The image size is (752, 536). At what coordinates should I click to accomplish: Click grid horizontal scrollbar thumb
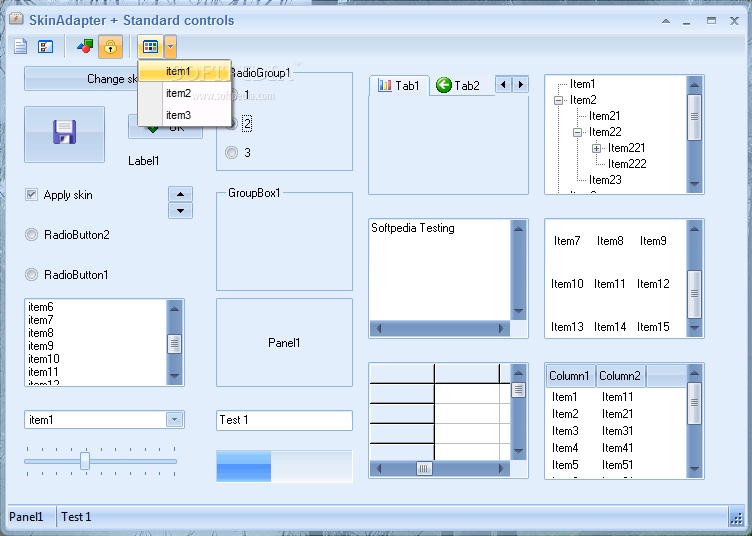[423, 468]
